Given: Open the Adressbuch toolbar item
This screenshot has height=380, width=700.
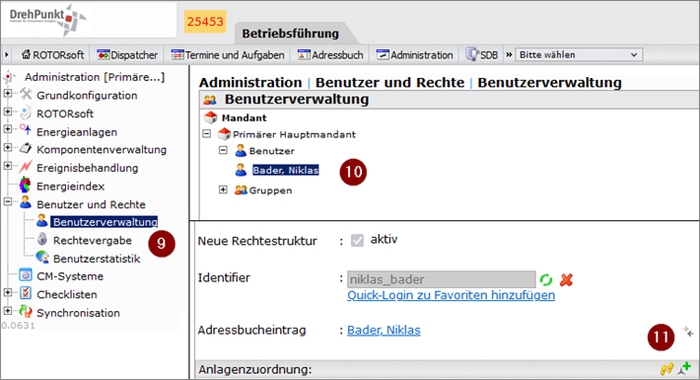Looking at the screenshot, I should point(330,55).
